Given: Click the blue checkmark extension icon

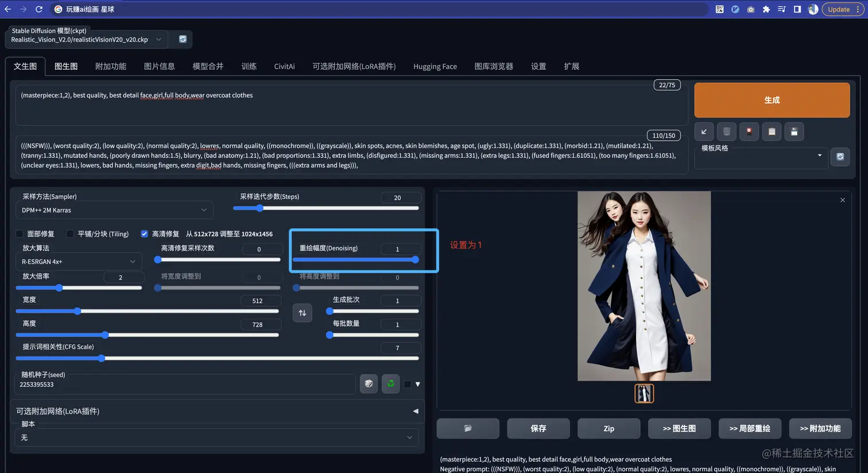Looking at the screenshot, I should point(735,9).
